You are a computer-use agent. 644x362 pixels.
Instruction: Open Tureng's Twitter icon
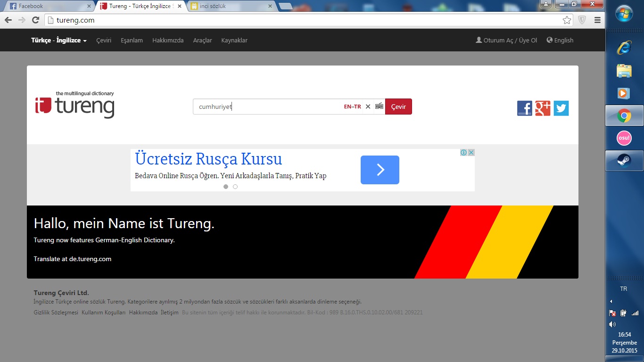click(561, 108)
